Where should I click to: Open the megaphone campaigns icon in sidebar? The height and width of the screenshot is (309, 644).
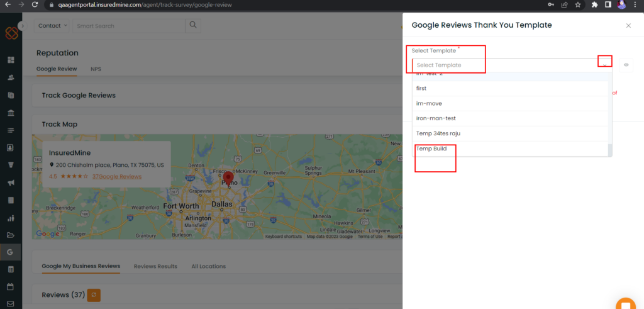11,183
